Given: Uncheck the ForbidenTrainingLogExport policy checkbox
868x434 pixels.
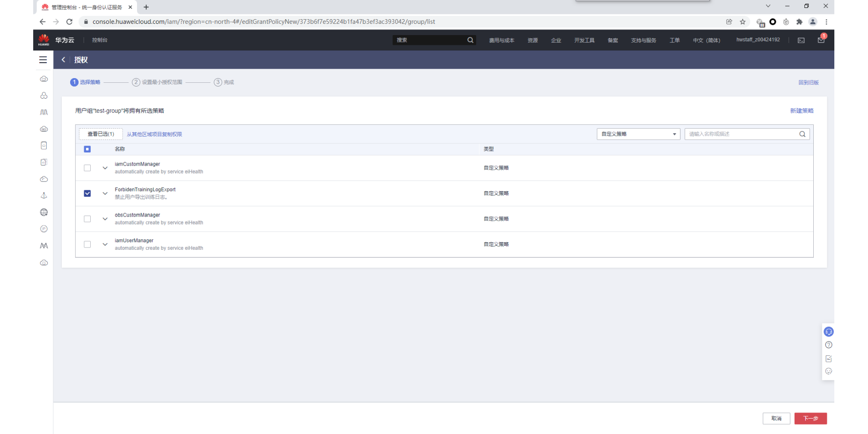Looking at the screenshot, I should pyautogui.click(x=87, y=194).
